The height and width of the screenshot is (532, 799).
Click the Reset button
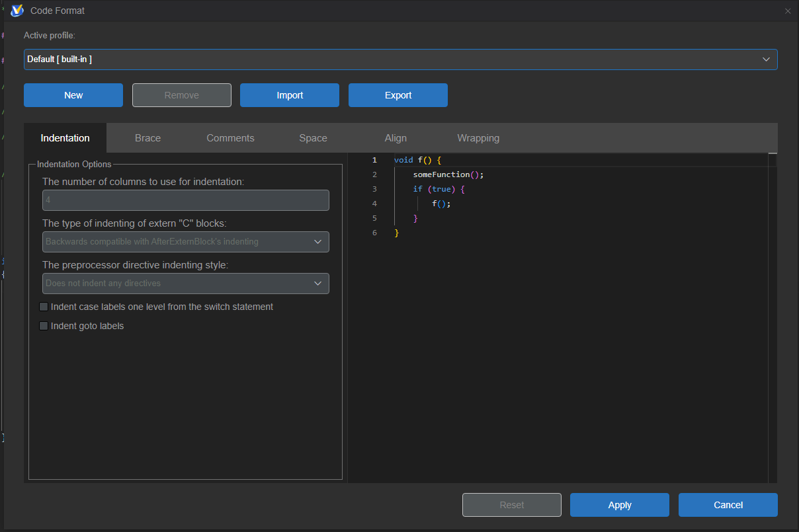[x=512, y=505]
